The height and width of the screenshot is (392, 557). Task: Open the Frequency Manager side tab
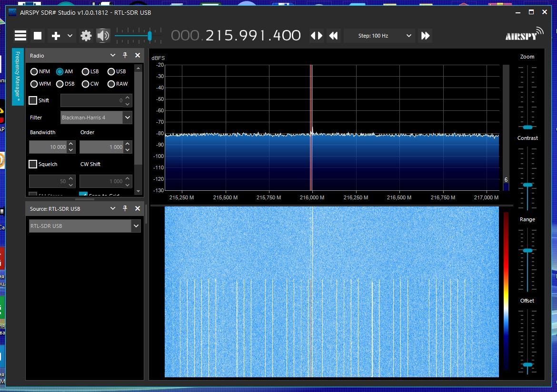18,76
